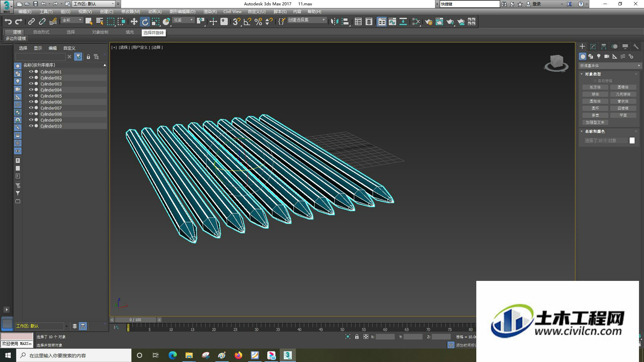
Task: Switch to the 对象绘制 ribbon tab
Action: click(100, 32)
